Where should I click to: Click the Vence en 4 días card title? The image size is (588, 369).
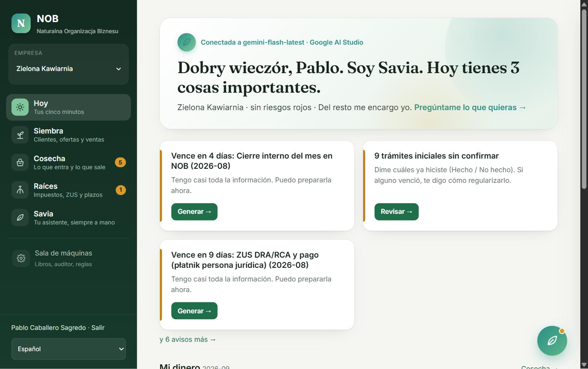(x=252, y=161)
